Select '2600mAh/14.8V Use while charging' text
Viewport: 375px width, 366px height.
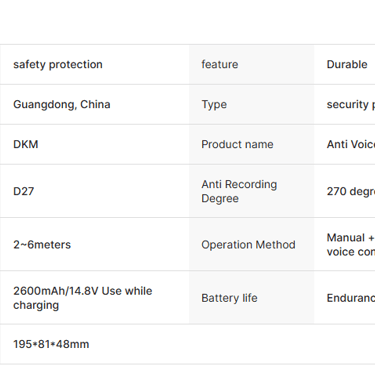tap(83, 298)
